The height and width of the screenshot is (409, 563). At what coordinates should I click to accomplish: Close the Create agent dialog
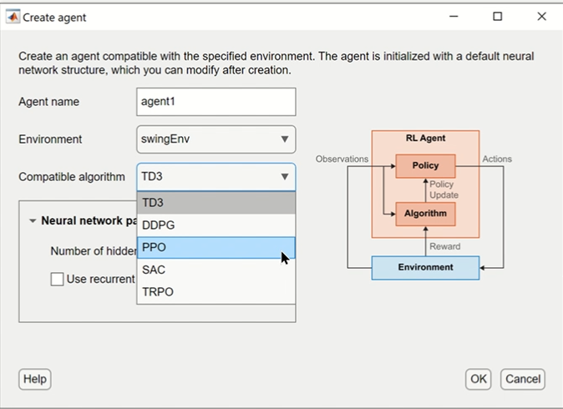(x=541, y=17)
